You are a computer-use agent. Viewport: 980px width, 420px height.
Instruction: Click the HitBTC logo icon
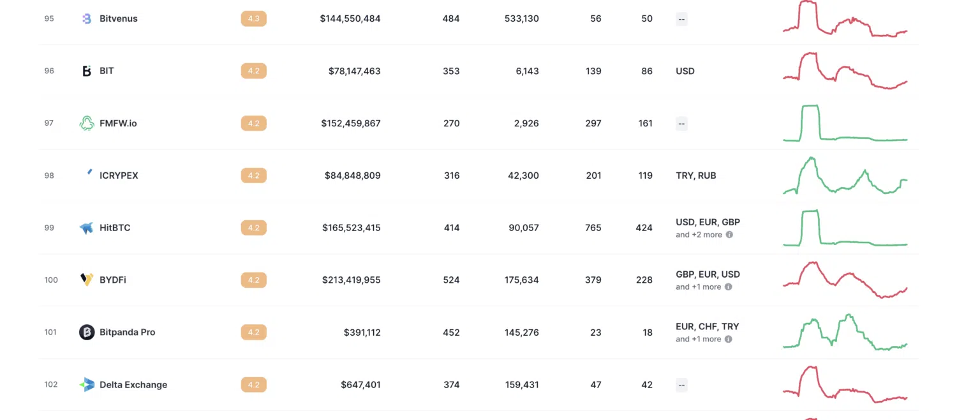coord(87,228)
